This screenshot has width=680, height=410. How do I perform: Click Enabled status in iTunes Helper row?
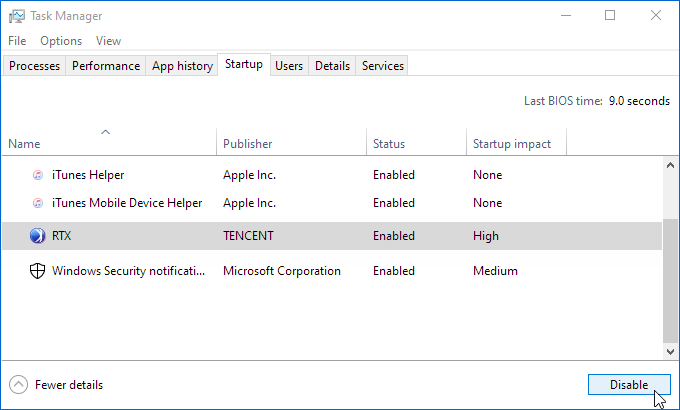click(394, 175)
